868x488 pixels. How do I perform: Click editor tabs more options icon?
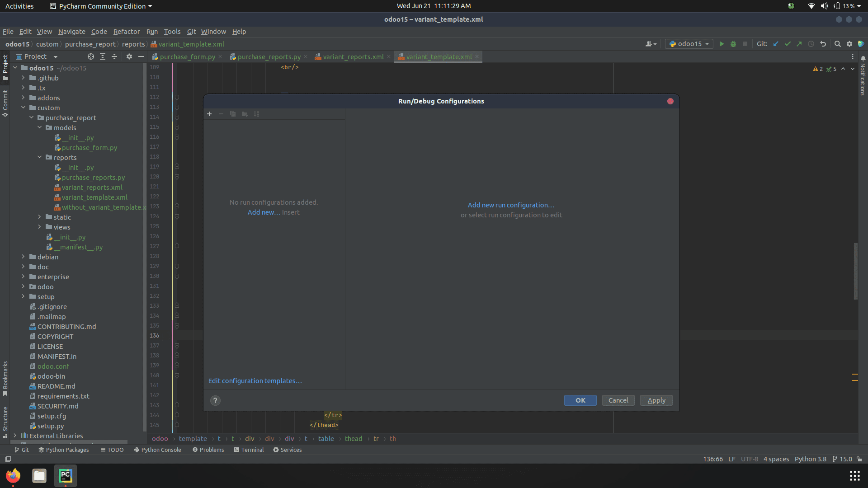(x=853, y=57)
